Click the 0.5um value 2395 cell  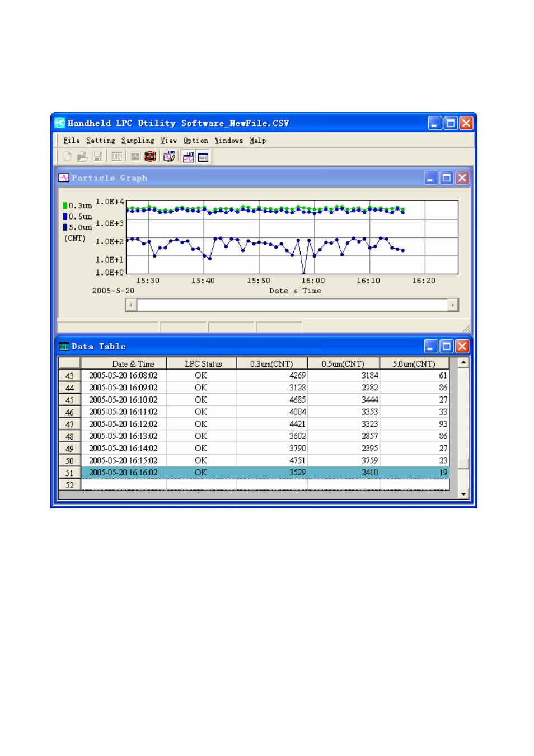344,449
